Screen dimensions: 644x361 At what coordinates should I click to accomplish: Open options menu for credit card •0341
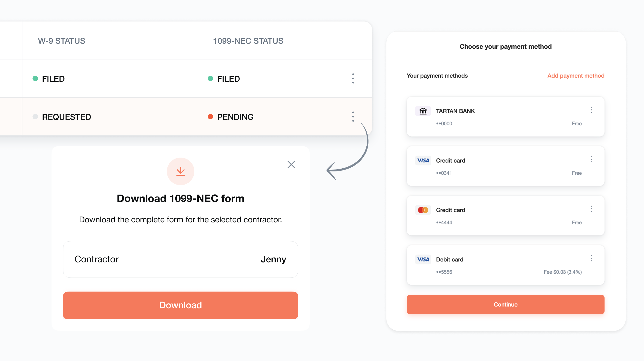(592, 159)
